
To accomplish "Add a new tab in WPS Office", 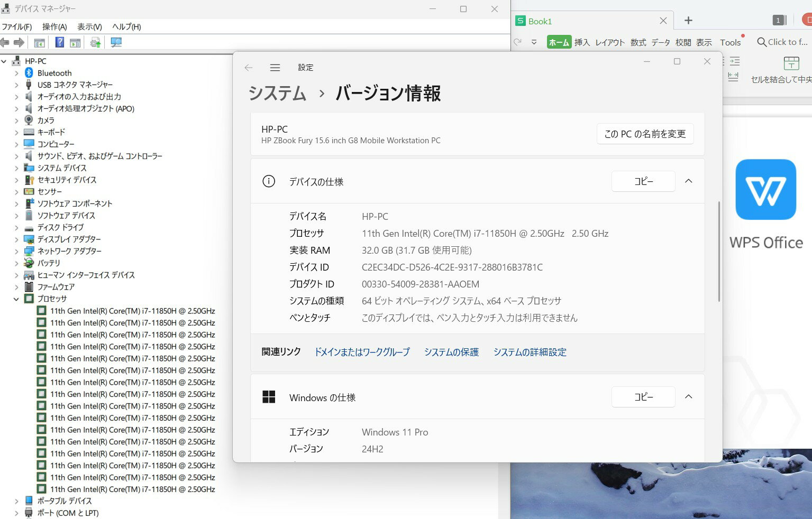I will (x=688, y=21).
